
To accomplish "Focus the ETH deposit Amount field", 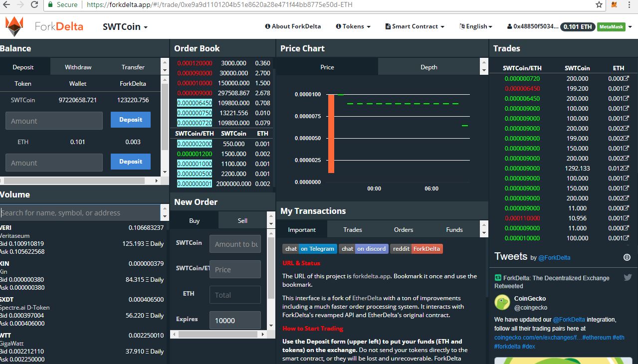I will point(54,163).
